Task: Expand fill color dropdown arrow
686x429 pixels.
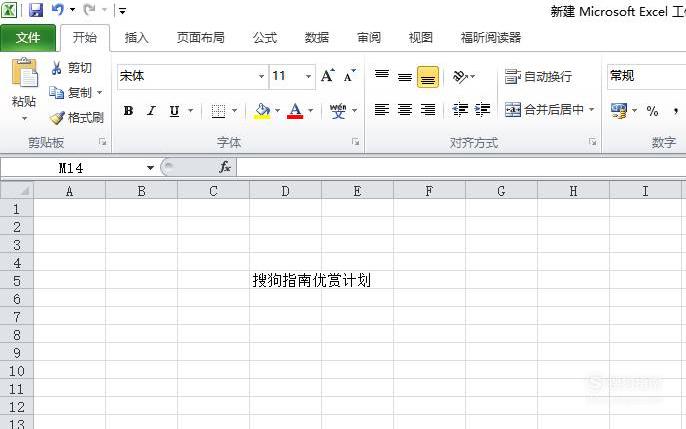Action: coord(277,111)
